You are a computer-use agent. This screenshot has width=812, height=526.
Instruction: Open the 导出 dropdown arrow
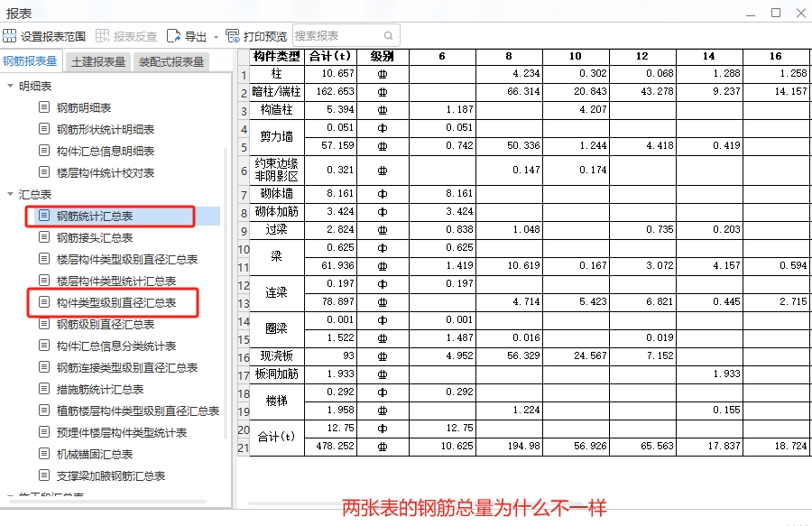pyautogui.click(x=216, y=37)
